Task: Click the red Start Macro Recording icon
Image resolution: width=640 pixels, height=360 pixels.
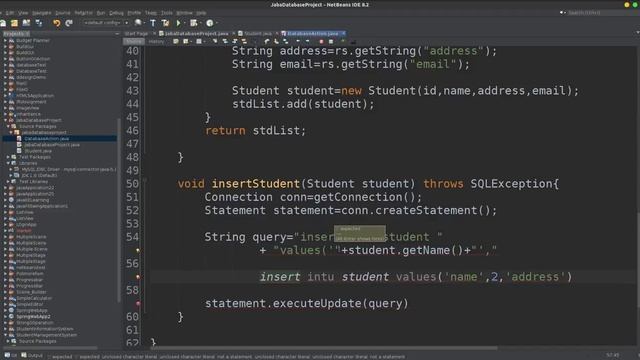Action: (x=322, y=41)
